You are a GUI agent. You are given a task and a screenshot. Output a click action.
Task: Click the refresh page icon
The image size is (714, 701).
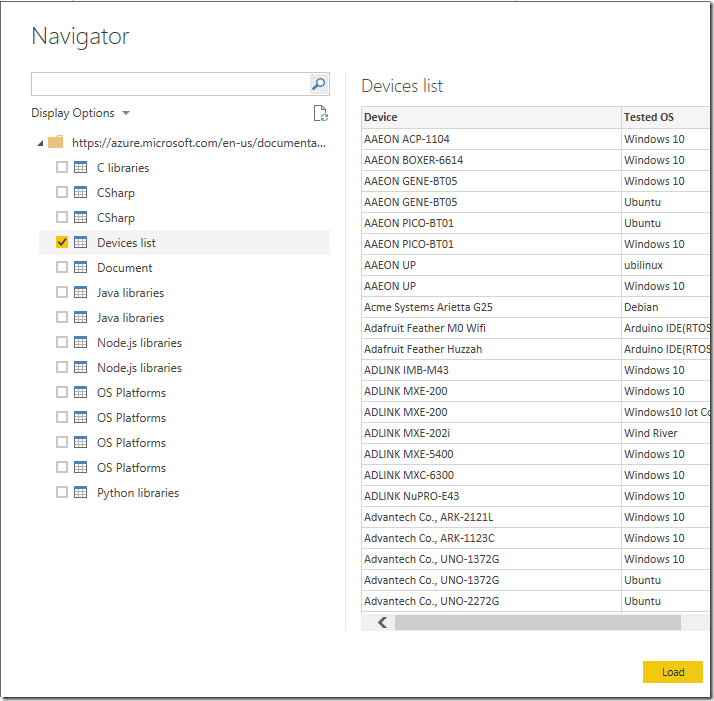pyautogui.click(x=321, y=113)
